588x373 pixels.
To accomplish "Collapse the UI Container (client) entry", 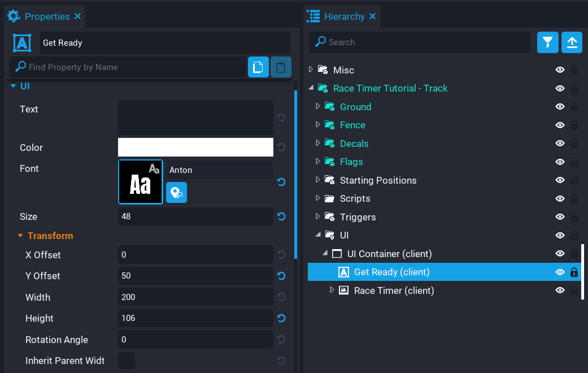I will [324, 253].
